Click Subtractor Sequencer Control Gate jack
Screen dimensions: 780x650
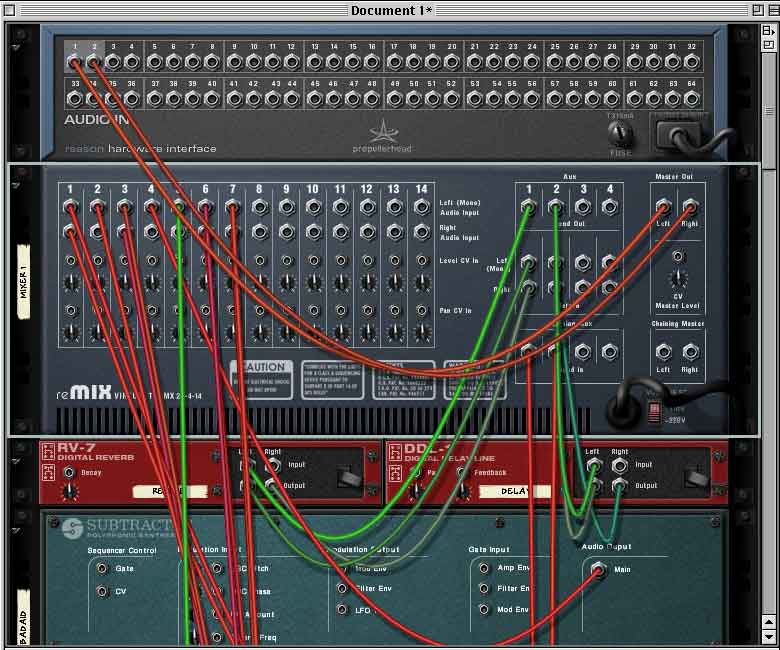coord(102,568)
